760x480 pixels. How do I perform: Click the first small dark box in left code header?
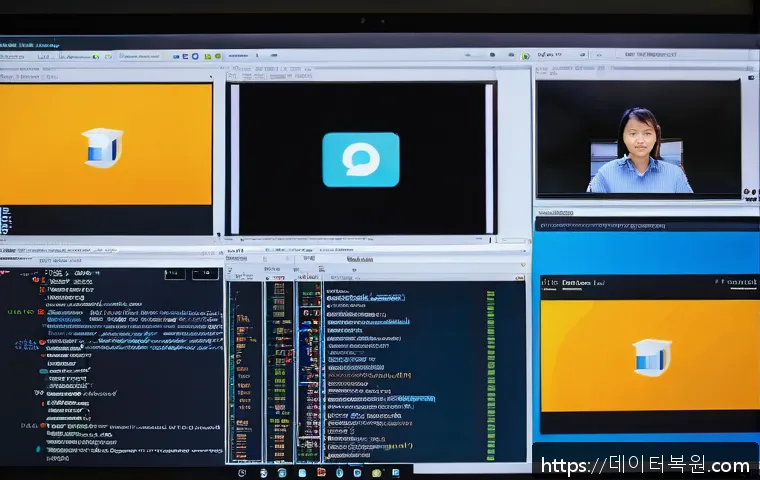click(x=174, y=273)
